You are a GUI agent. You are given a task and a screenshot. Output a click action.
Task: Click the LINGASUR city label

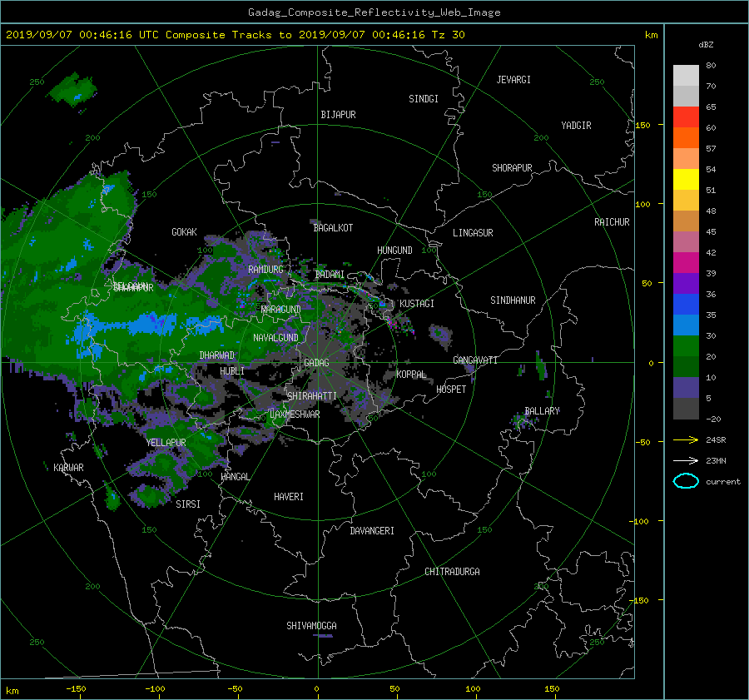click(x=473, y=233)
